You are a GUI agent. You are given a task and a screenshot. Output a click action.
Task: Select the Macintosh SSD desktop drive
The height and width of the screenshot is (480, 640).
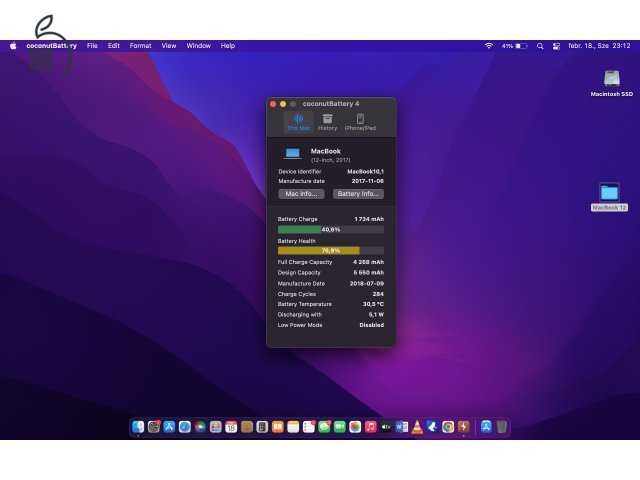(x=611, y=83)
